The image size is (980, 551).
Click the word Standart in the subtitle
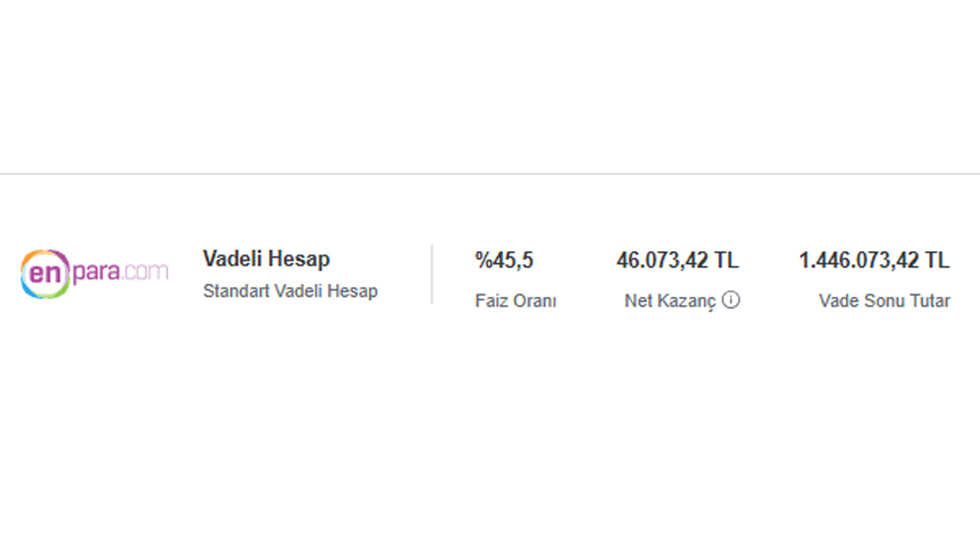230,292
